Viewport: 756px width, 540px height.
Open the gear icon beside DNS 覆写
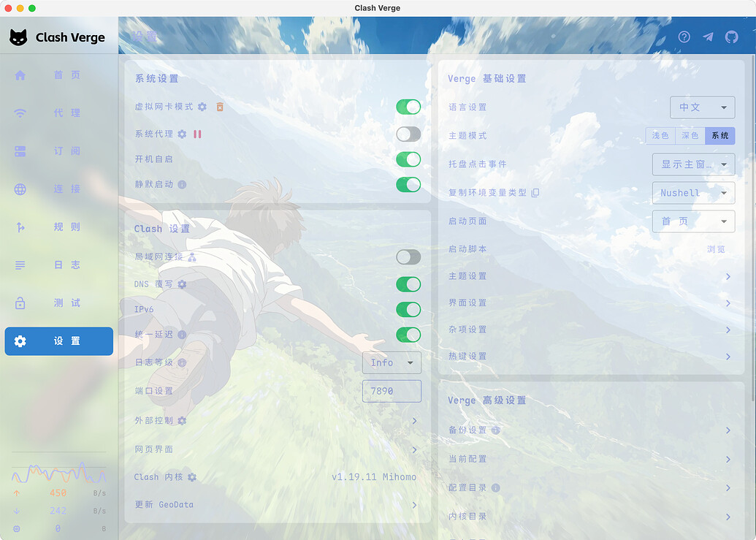pyautogui.click(x=182, y=284)
